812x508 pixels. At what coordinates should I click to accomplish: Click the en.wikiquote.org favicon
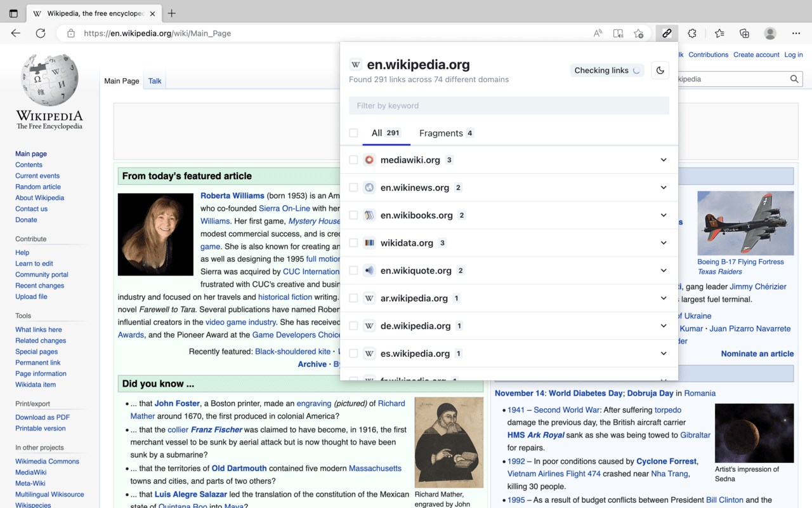369,271
